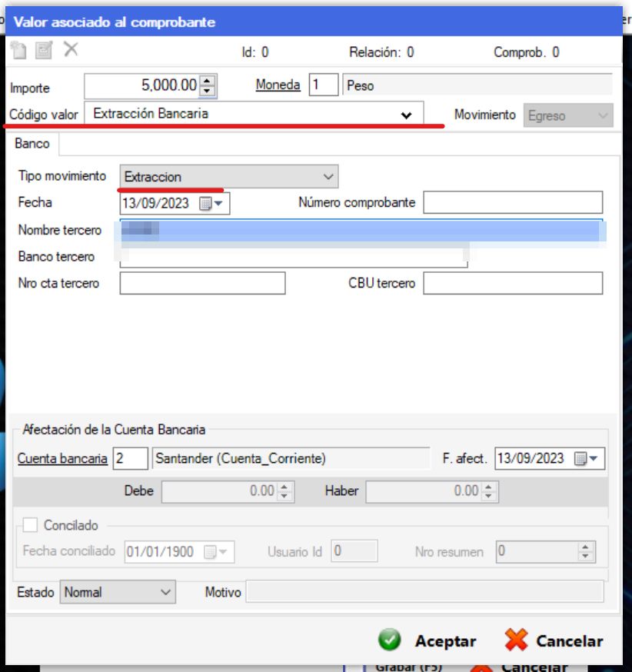Click the Aceptar button
This screenshot has width=632, height=672.
click(427, 640)
